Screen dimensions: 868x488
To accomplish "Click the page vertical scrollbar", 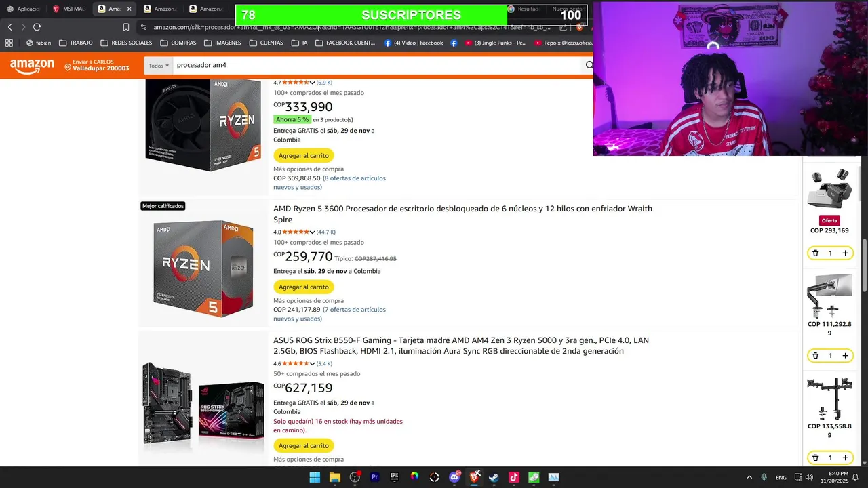I will [x=864, y=266].
